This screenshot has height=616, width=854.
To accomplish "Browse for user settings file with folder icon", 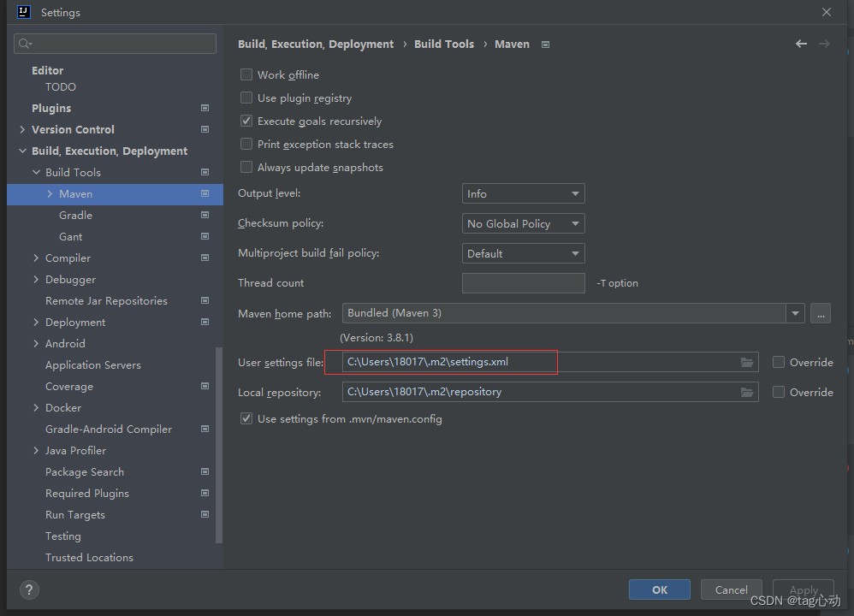I will pyautogui.click(x=747, y=362).
